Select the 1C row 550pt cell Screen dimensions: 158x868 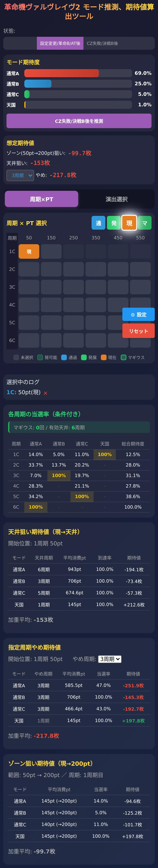140,251
